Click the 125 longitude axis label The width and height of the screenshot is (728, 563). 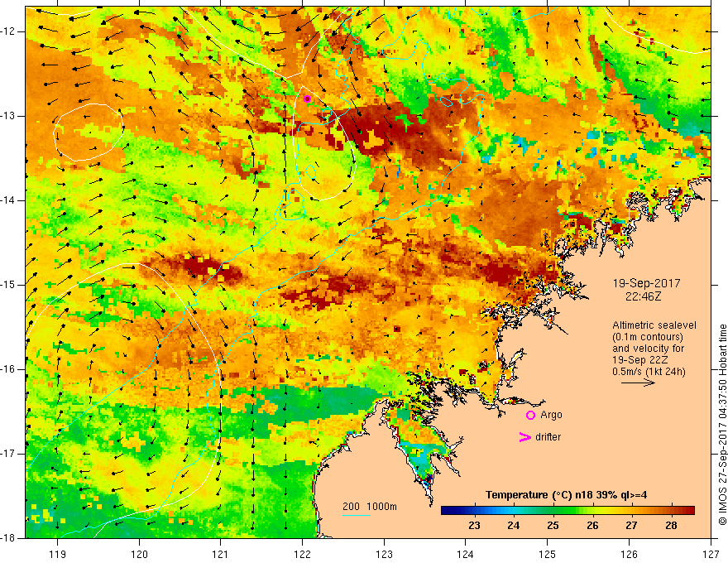click(x=548, y=554)
